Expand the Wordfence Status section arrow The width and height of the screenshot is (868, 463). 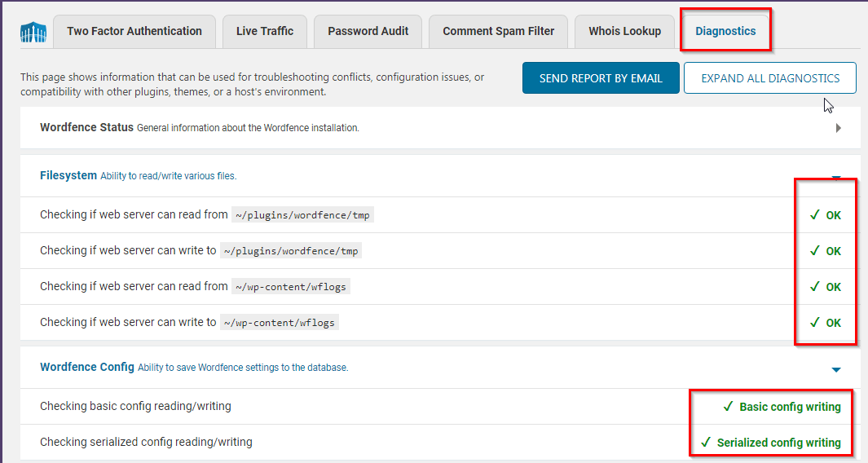click(838, 128)
